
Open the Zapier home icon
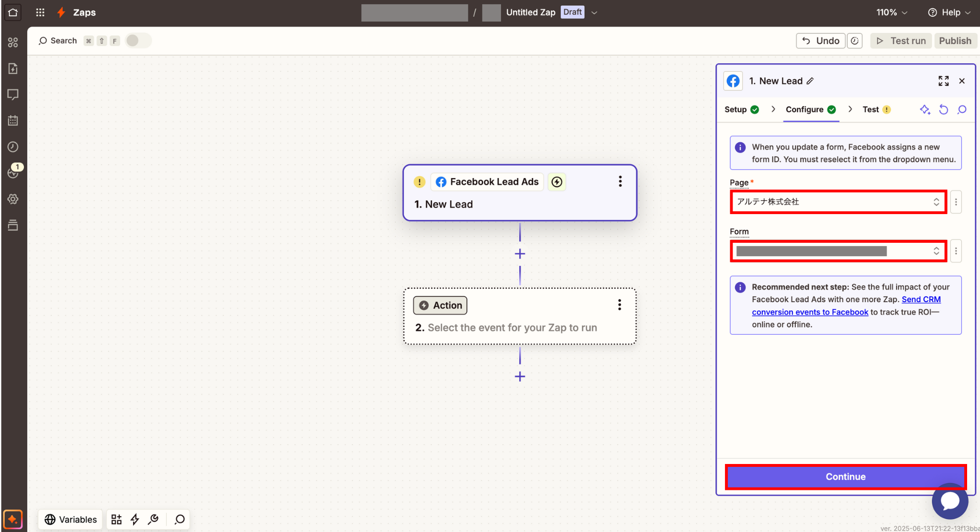[13, 12]
